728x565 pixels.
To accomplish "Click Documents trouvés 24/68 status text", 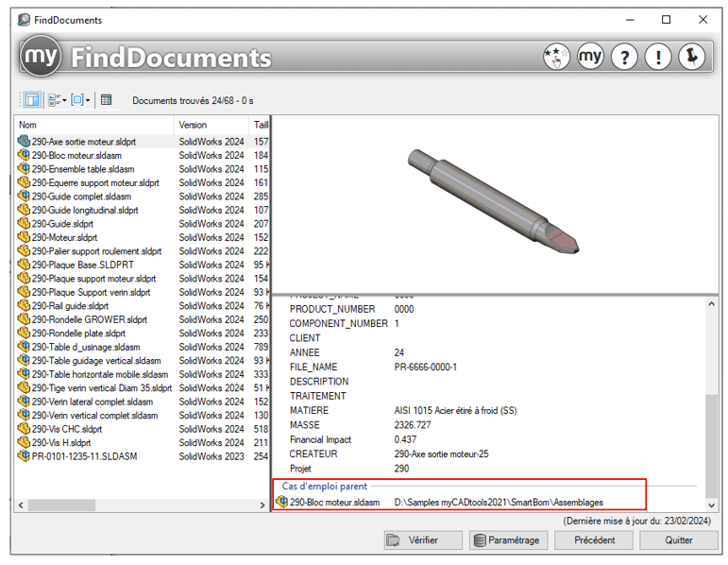I will click(x=193, y=100).
